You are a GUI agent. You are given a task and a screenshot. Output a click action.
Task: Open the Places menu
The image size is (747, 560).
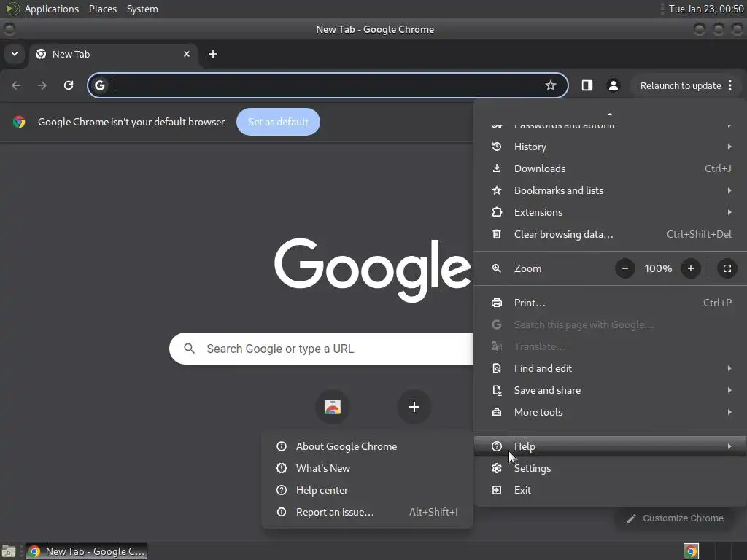click(x=103, y=9)
